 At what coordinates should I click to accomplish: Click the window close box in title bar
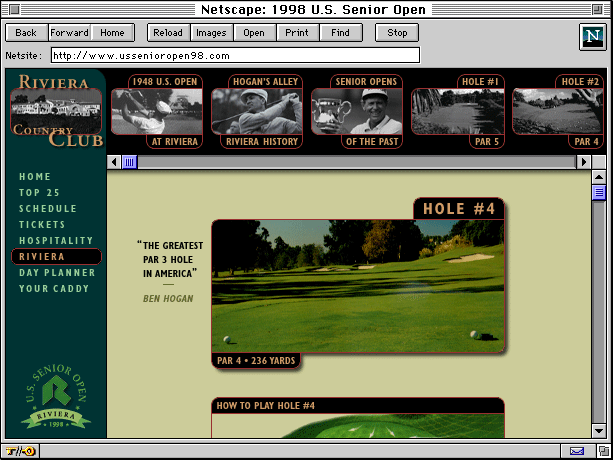[x=14, y=9]
